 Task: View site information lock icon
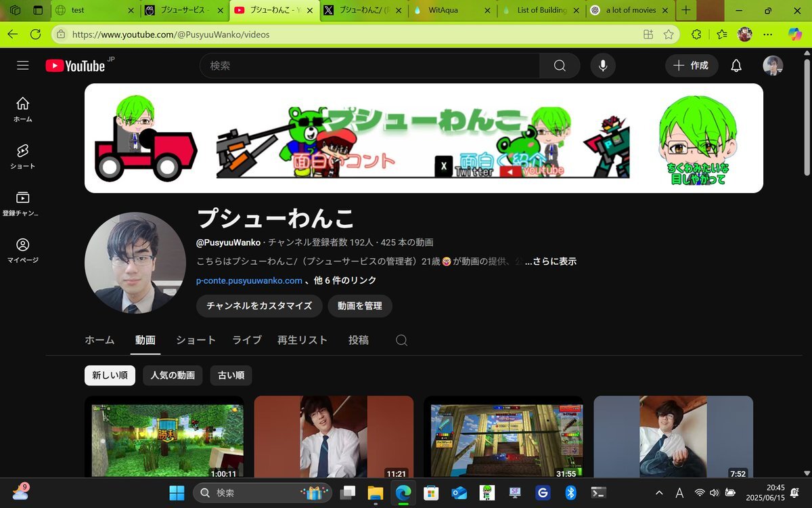coord(61,35)
